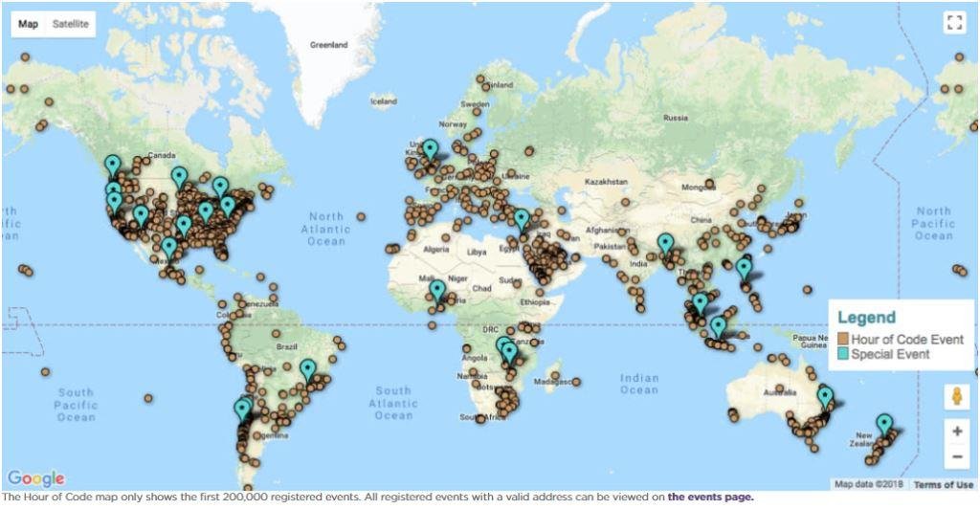Screen dimensions: 980x509
Task: Click the orange Hour of Code Event swatch
Action: click(x=842, y=340)
